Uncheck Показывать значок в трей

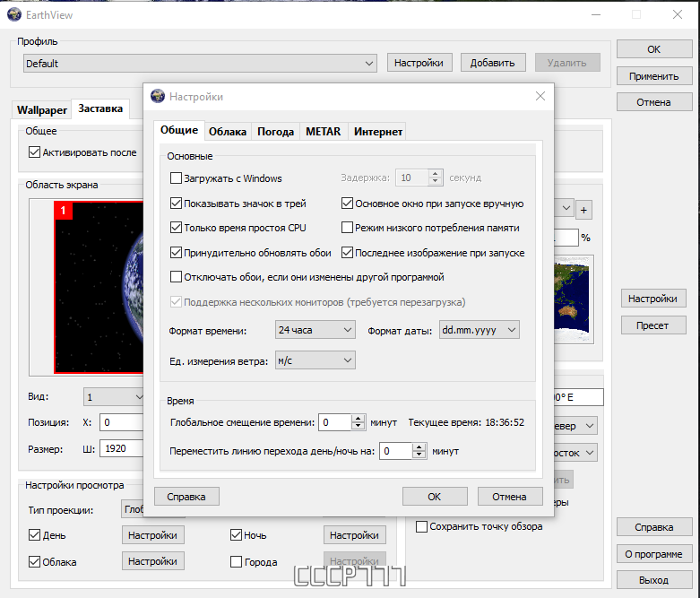pyautogui.click(x=177, y=204)
